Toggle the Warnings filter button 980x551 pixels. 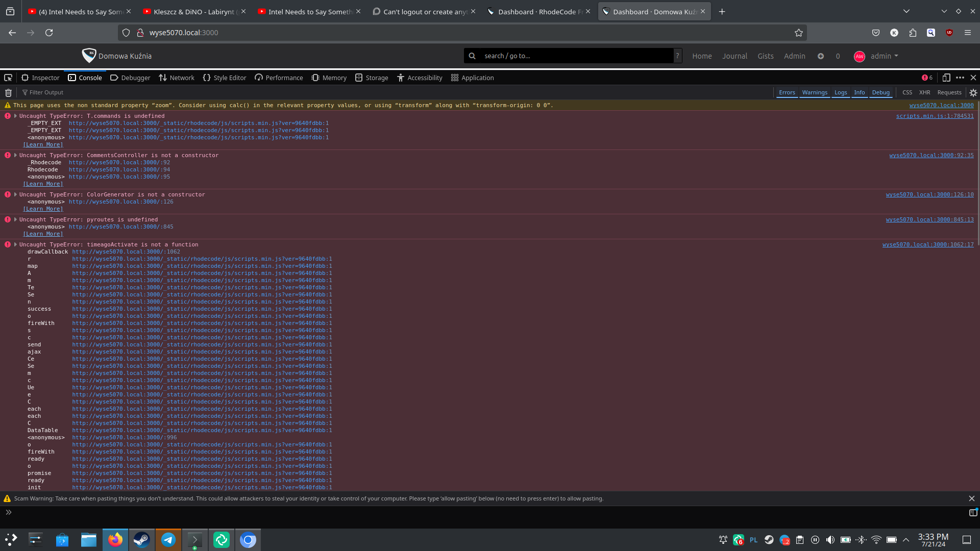(x=815, y=92)
